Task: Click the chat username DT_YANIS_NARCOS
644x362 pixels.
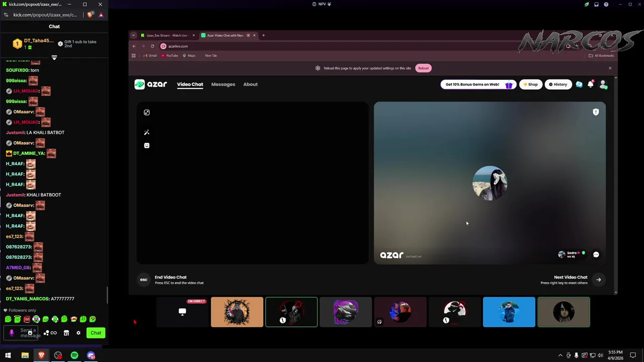Action: coord(27,299)
